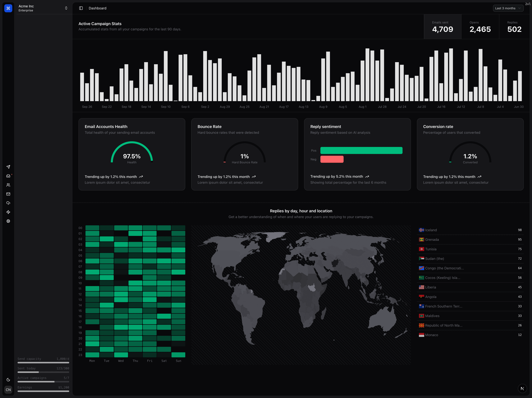Click the round N button bottom-right
This screenshot has height=398, width=532.
point(522,388)
